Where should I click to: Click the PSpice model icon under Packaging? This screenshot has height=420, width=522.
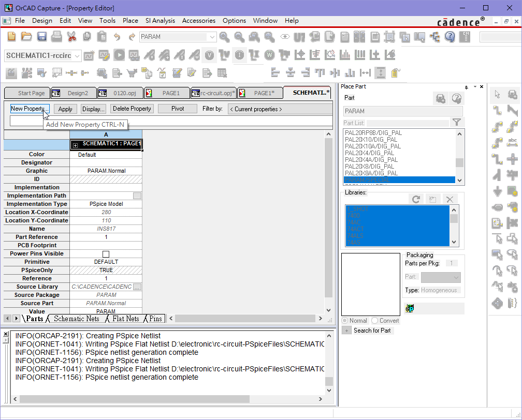click(410, 309)
